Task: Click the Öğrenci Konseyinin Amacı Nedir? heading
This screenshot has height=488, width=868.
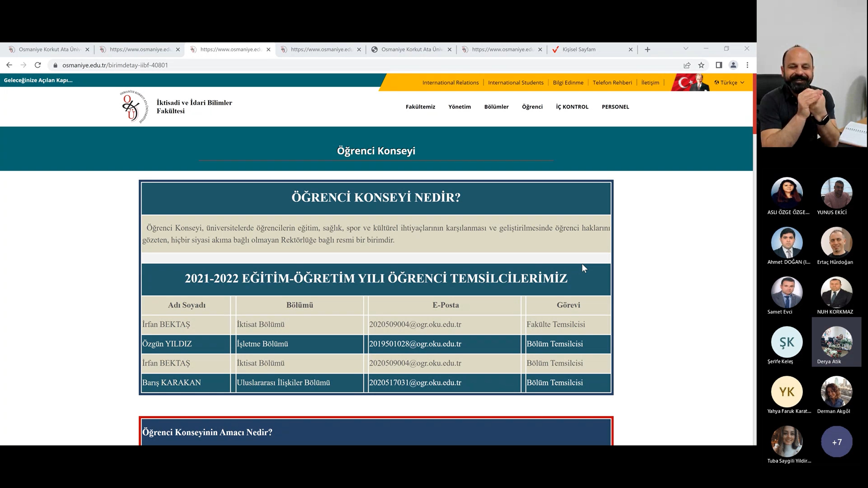Action: (207, 432)
